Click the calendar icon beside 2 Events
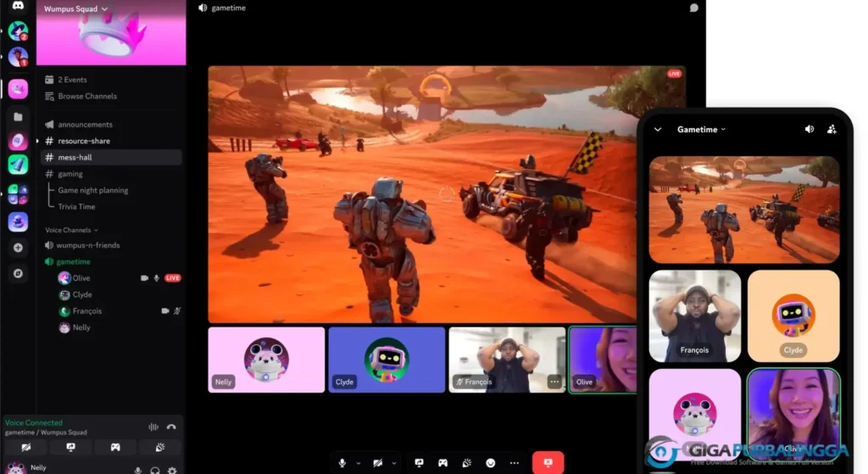The image size is (868, 474). (49, 80)
